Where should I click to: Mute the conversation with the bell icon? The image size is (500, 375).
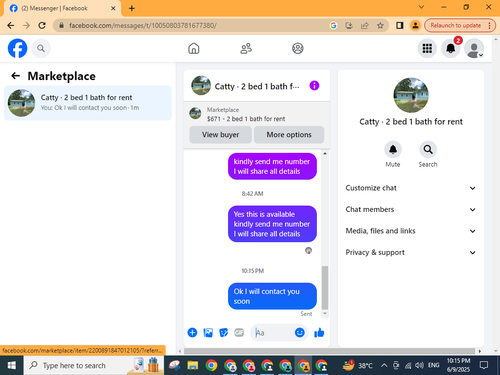point(393,149)
